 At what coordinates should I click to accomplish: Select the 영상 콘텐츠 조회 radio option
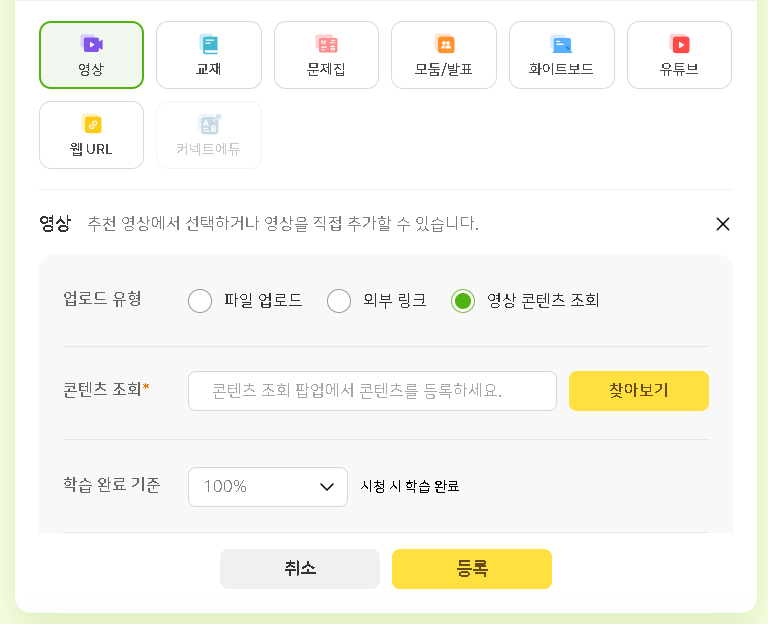point(462,300)
